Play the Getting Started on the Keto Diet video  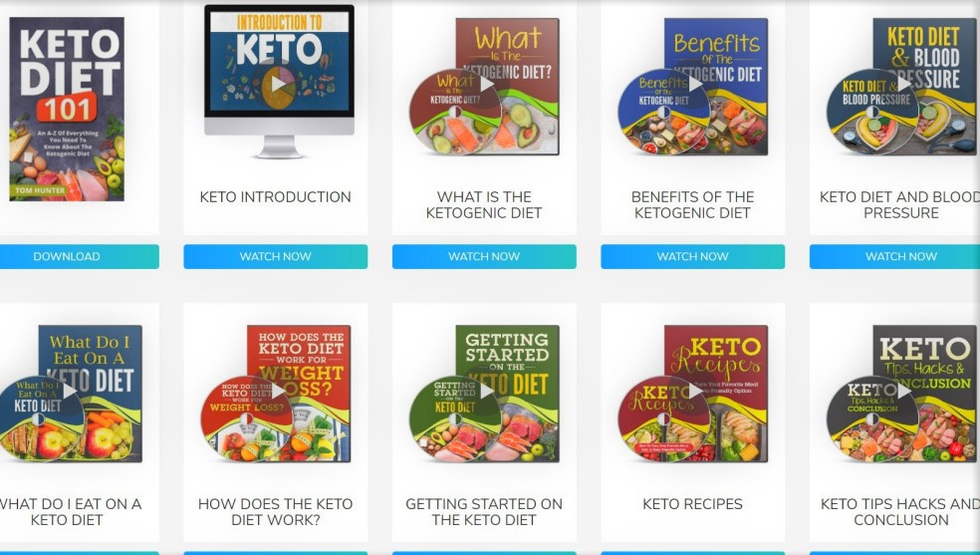coord(487,391)
